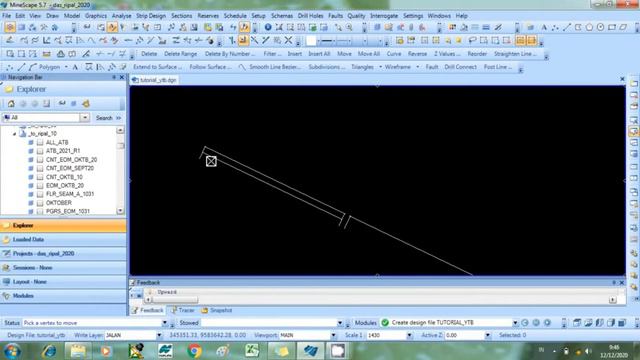Click the text 'A' tool beside Polygon
This screenshot has width=640, height=360.
[75, 67]
